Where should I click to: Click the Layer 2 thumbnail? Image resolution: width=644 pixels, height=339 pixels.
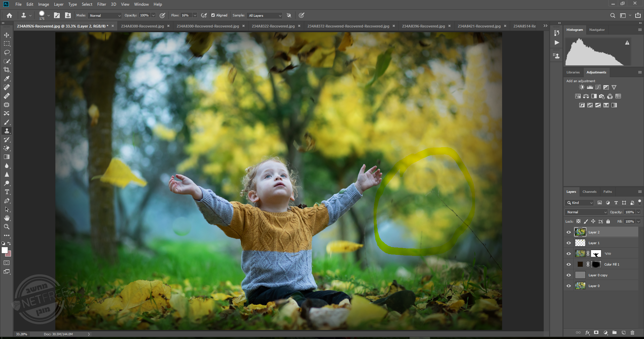580,232
